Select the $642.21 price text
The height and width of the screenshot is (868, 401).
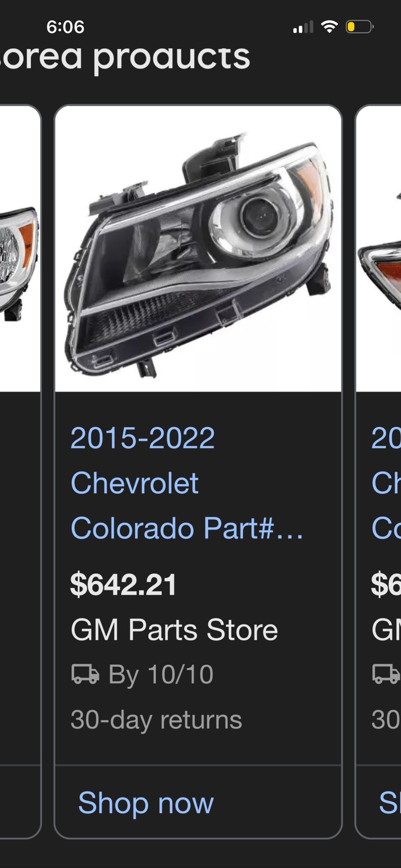[x=123, y=585]
